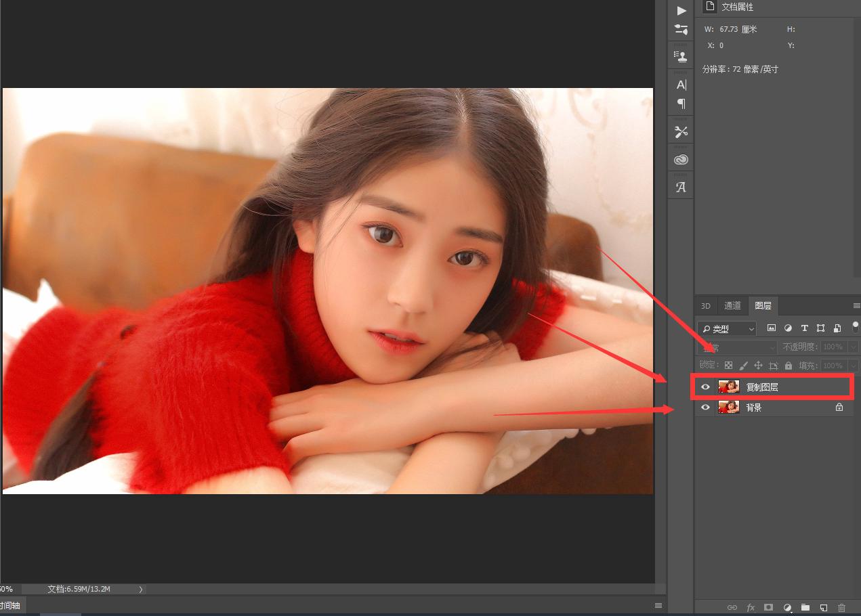Viewport: 861px width, 616px height.
Task: Click the lock icon on 背景 layer
Action: [839, 408]
